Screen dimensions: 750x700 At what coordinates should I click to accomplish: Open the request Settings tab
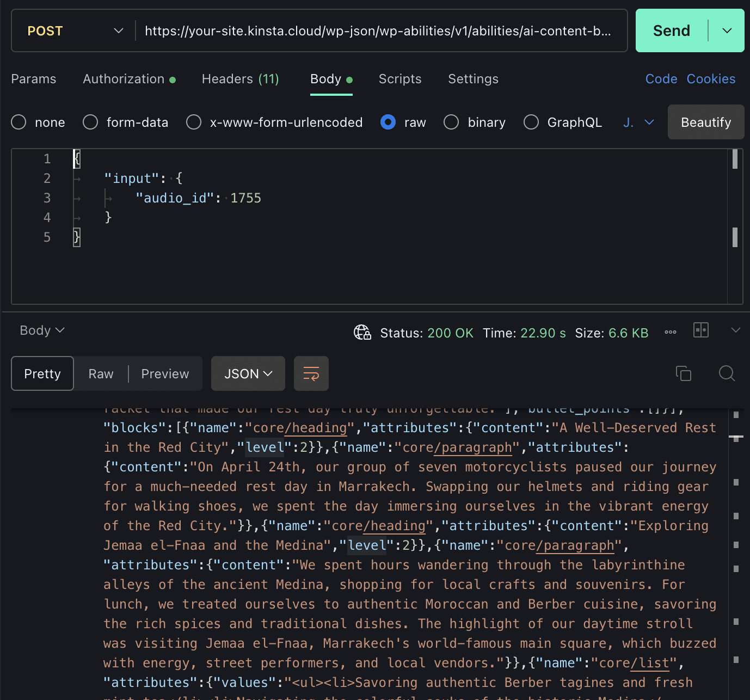point(473,79)
